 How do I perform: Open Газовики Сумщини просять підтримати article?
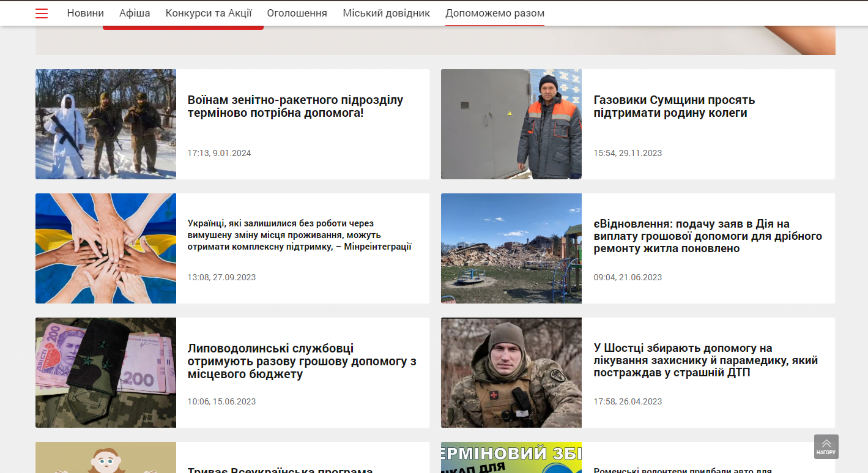[x=675, y=106]
